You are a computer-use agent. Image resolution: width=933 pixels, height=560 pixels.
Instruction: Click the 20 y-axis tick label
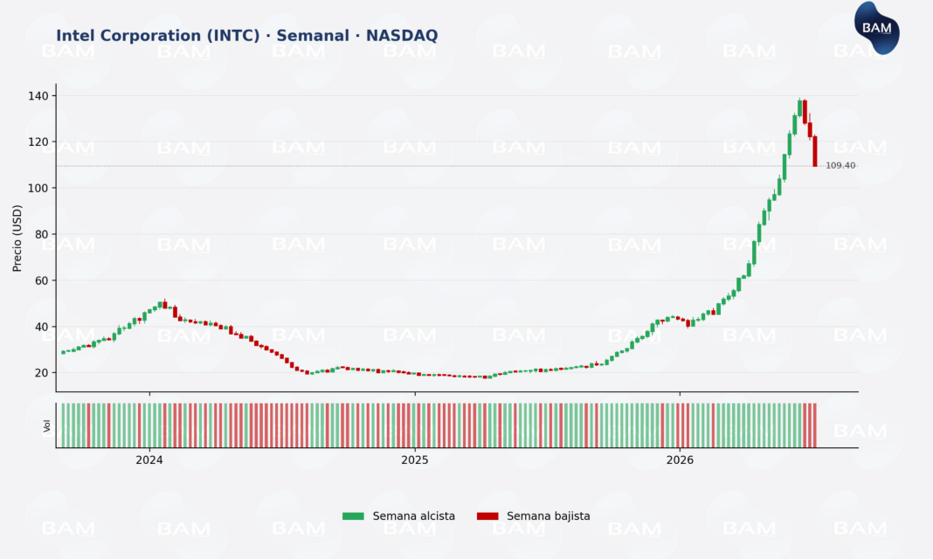(x=42, y=372)
